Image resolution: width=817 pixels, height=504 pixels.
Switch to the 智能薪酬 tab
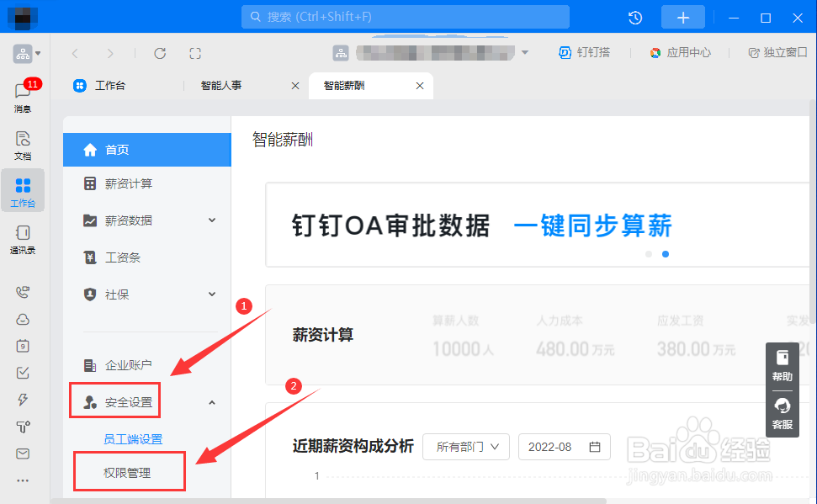[x=344, y=86]
